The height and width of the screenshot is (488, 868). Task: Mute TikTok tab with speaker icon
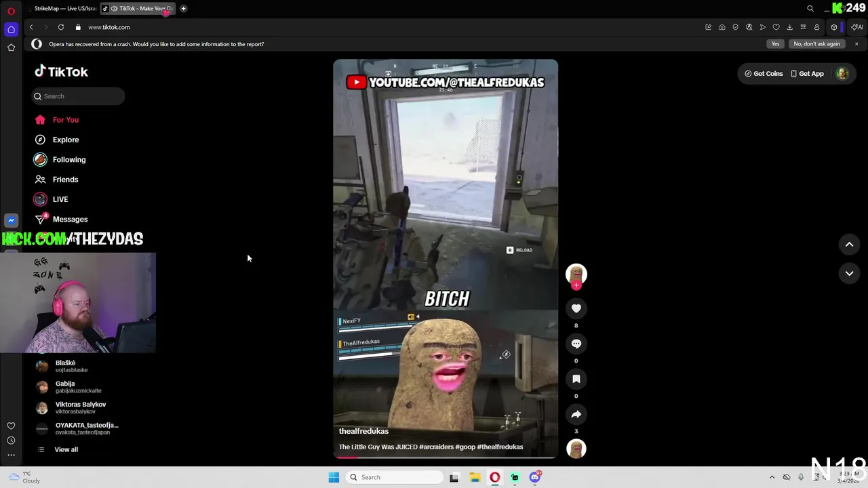pos(114,8)
